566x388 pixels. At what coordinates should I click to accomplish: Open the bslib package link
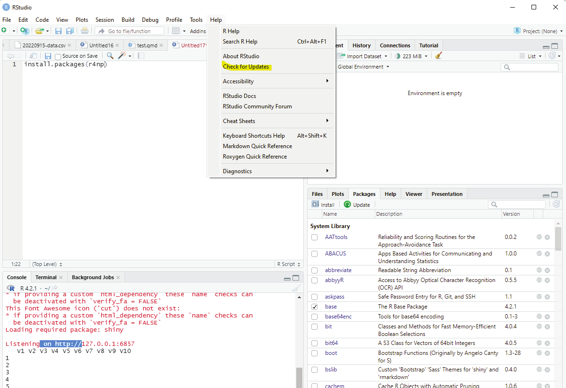[331, 370]
